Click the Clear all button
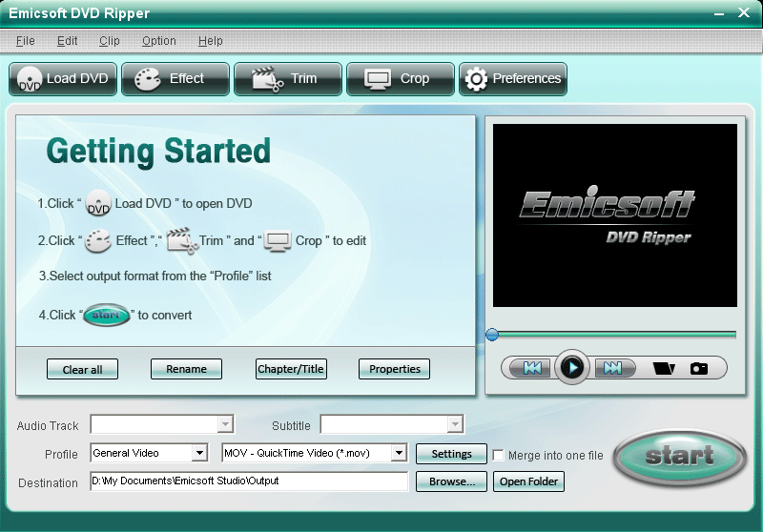 [x=82, y=369]
